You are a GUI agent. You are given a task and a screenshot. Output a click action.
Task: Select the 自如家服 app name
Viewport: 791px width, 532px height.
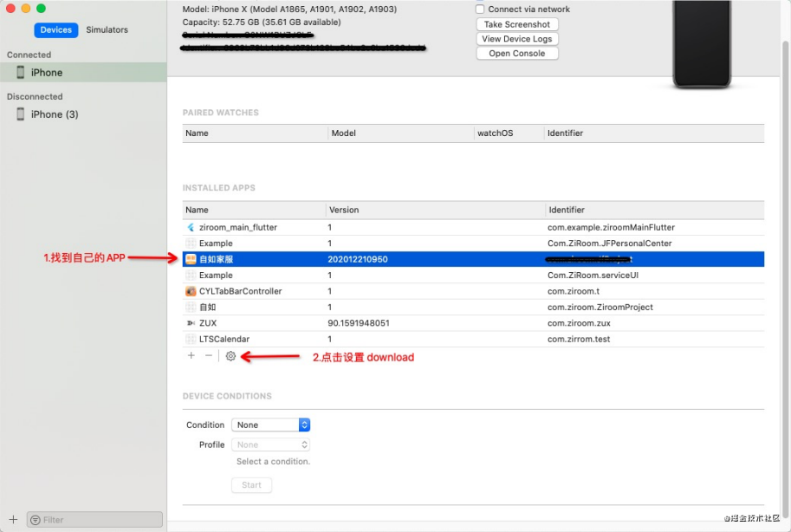(216, 259)
